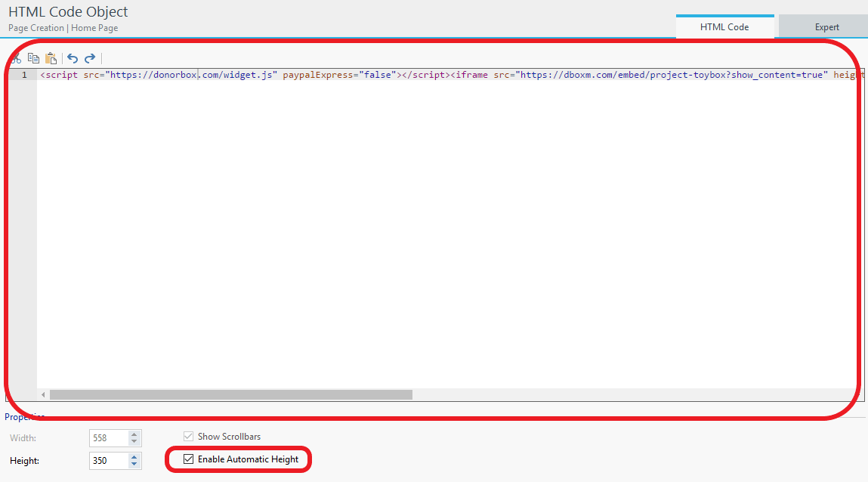Redo the last undone edit
Viewport: 868px width, 482px height.
(x=90, y=58)
